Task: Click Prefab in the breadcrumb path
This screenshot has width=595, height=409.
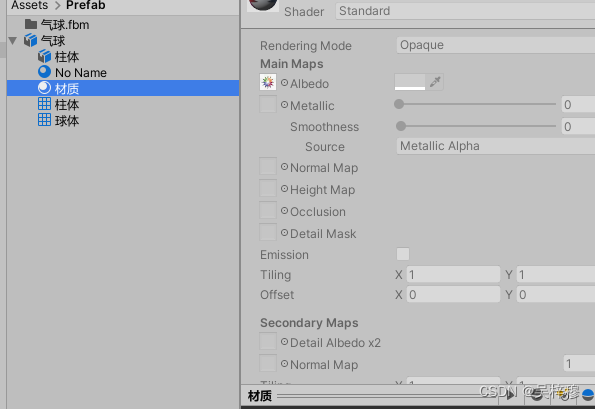Action: pyautogui.click(x=86, y=5)
